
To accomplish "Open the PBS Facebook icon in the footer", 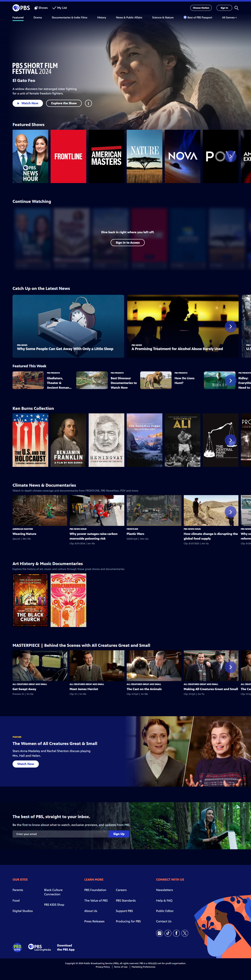I will coord(176,933).
